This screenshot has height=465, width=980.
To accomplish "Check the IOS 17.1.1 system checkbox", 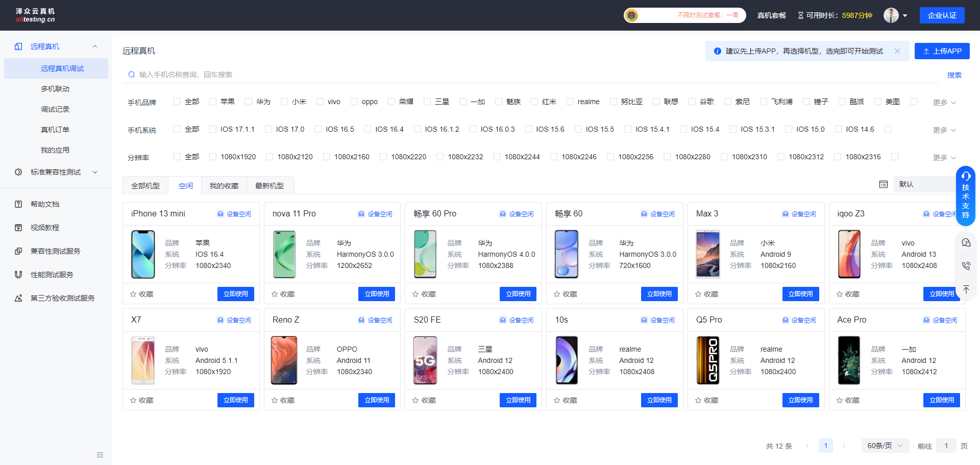I will point(213,129).
